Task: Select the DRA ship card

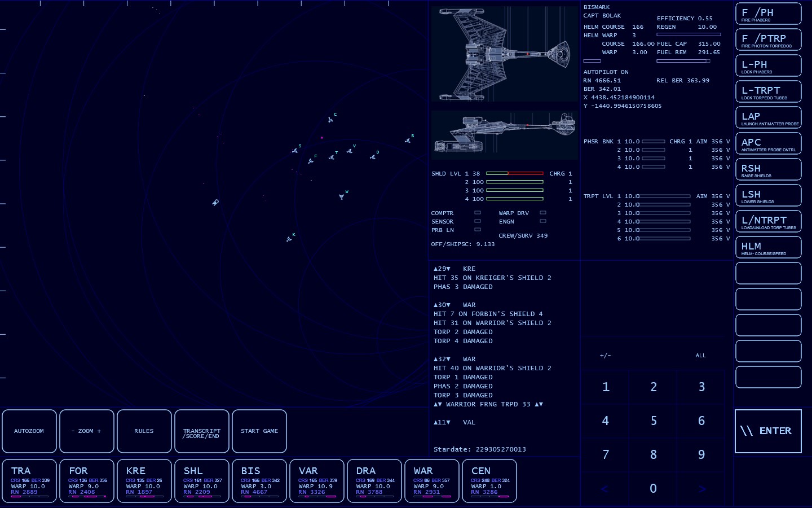Action: point(374,481)
